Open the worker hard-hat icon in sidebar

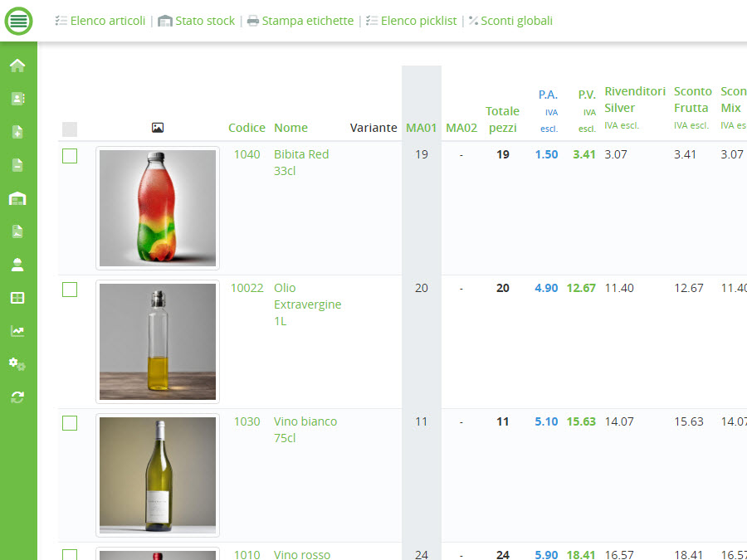coord(17,265)
